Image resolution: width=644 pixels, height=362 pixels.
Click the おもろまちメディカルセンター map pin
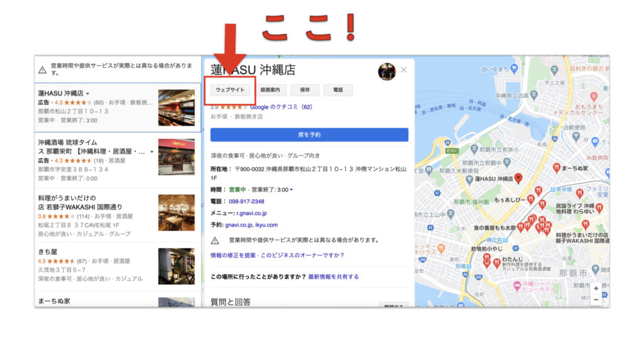[594, 97]
